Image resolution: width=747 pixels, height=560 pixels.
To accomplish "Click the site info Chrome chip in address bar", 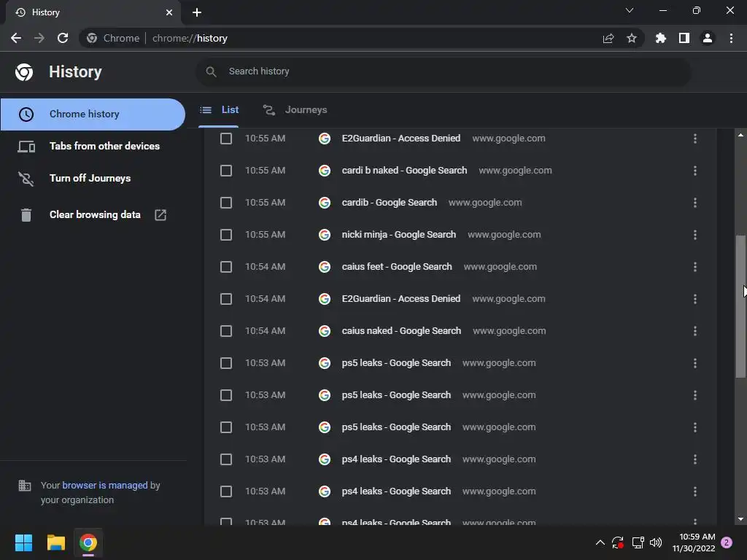I will pos(113,38).
